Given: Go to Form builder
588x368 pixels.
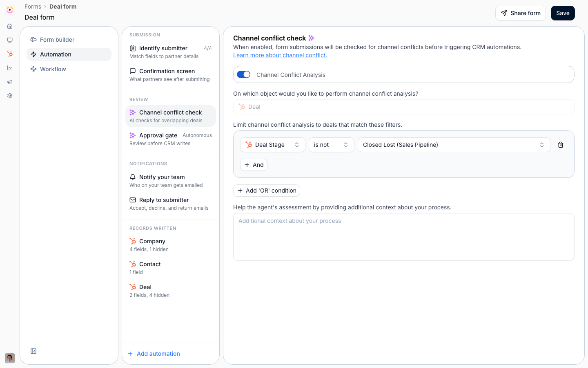Looking at the screenshot, I should click(69, 40).
